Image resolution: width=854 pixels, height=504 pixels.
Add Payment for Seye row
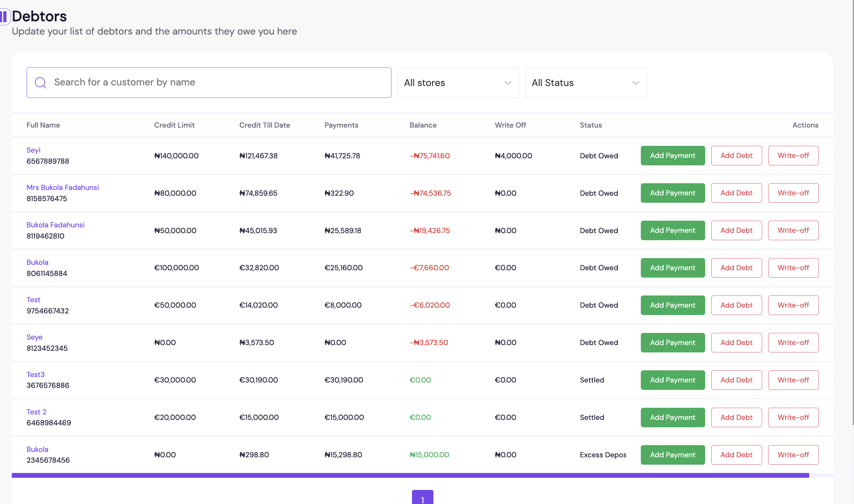tap(672, 342)
